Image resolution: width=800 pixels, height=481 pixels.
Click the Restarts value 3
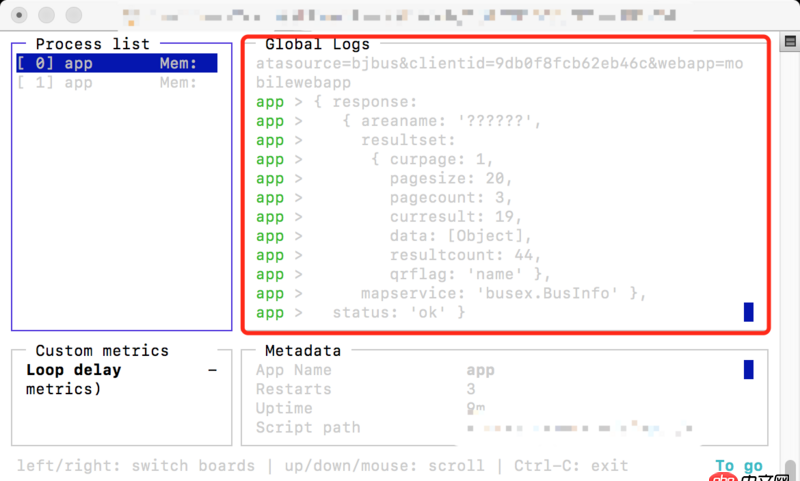[471, 389]
